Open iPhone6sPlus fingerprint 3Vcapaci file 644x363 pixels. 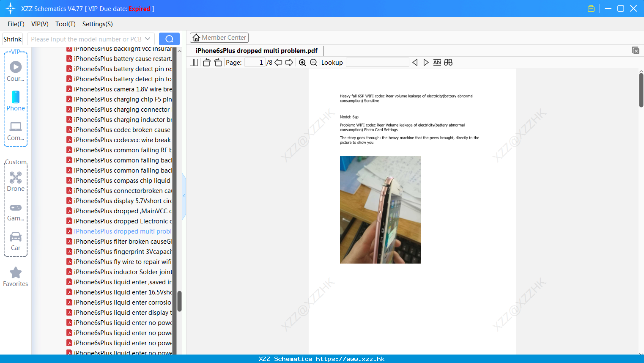119,252
